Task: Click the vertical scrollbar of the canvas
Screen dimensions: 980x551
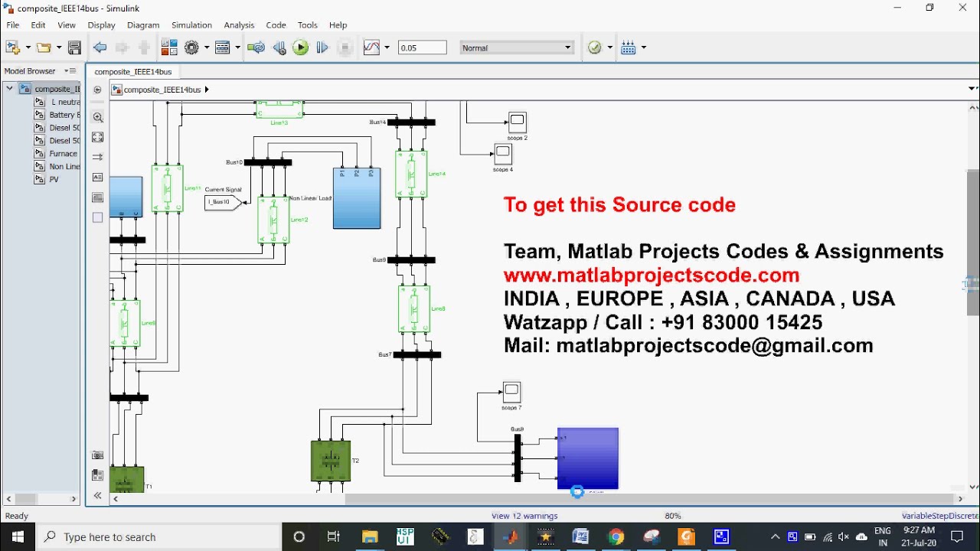Action: [973, 243]
